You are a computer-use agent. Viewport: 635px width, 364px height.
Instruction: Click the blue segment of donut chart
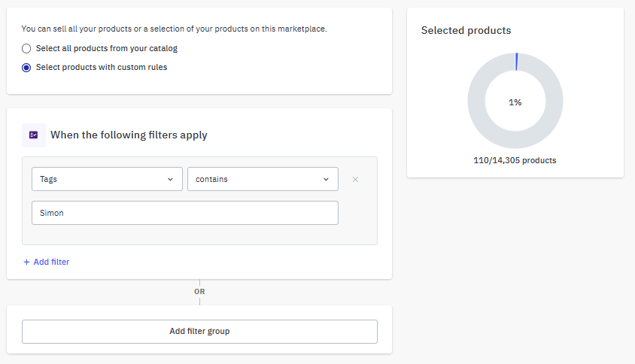tap(516, 62)
